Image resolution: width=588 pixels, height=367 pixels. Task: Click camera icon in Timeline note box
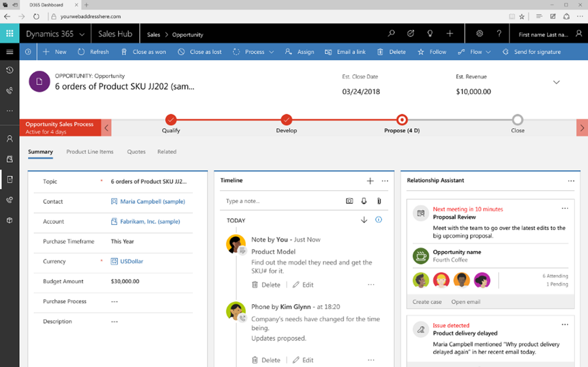pos(350,201)
